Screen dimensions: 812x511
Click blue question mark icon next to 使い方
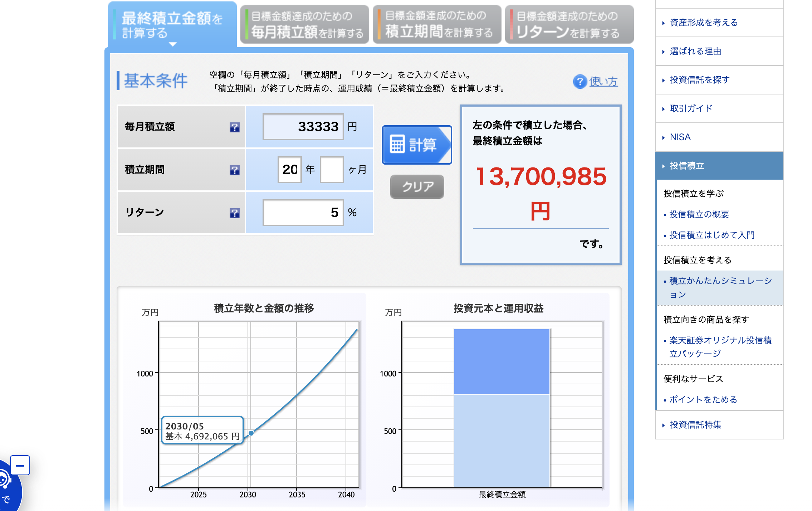[579, 82]
